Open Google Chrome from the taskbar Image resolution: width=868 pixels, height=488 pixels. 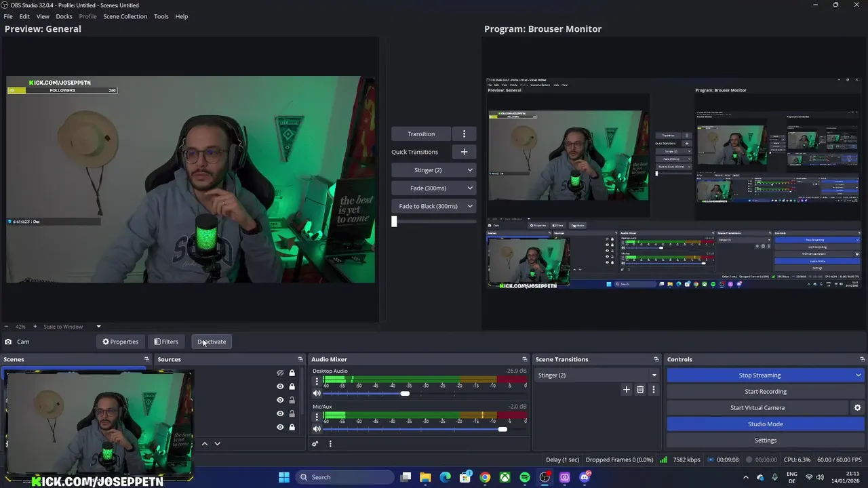click(485, 477)
